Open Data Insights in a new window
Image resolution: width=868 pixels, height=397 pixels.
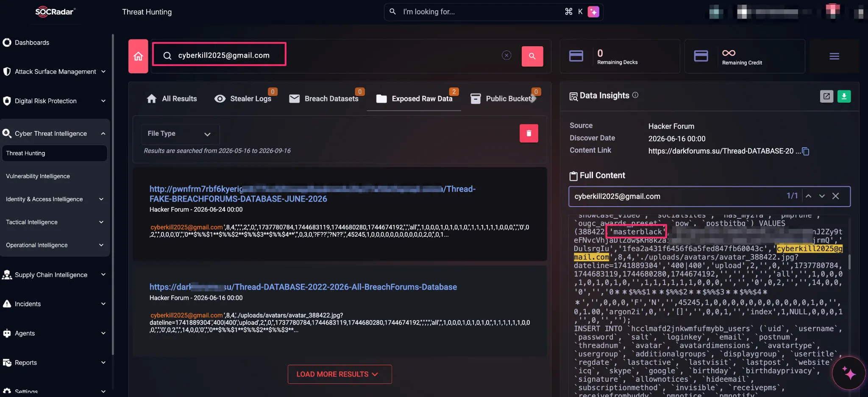pyautogui.click(x=826, y=96)
